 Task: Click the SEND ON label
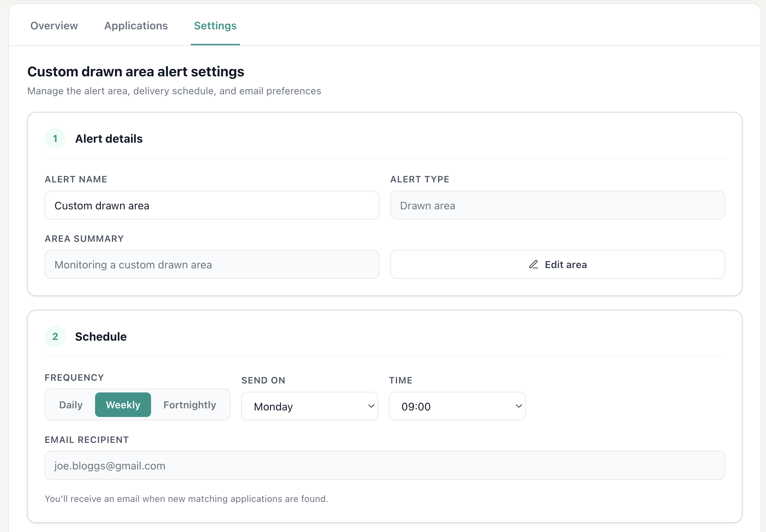click(x=263, y=380)
